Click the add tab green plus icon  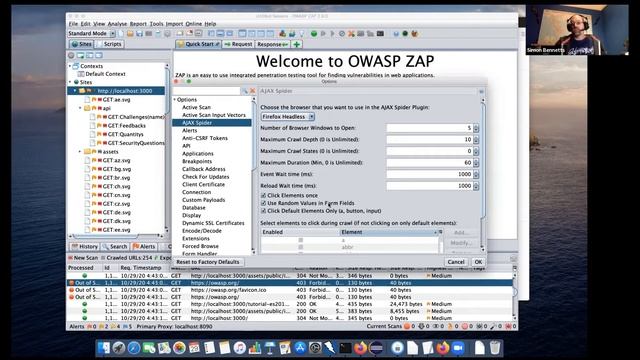tap(297, 44)
